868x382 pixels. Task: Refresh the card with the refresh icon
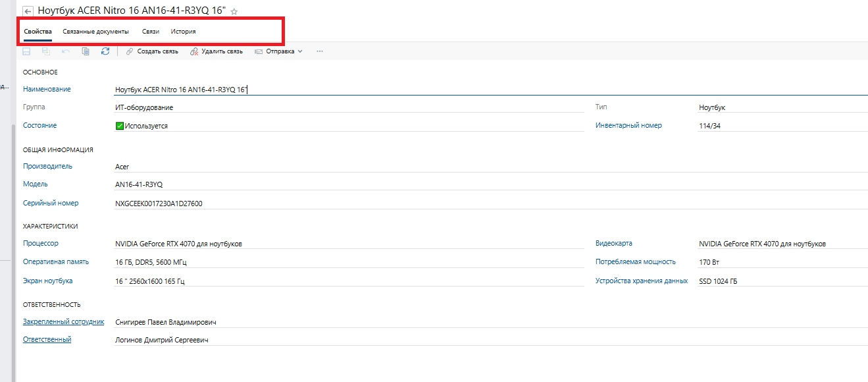tap(105, 51)
